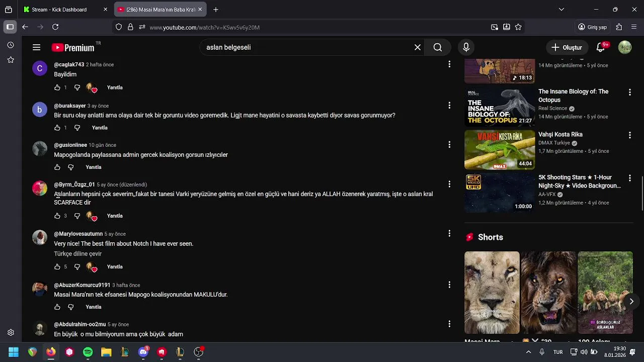Image resolution: width=644 pixels, height=362 pixels.
Task: Like the @Marylovesautumn comment
Action: click(57, 266)
